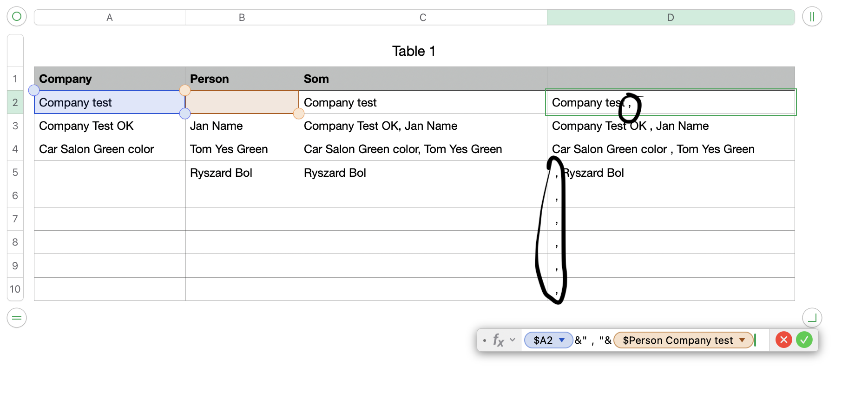Click the table resize handle at bottom-right corner
The height and width of the screenshot is (414, 868).
pos(812,318)
